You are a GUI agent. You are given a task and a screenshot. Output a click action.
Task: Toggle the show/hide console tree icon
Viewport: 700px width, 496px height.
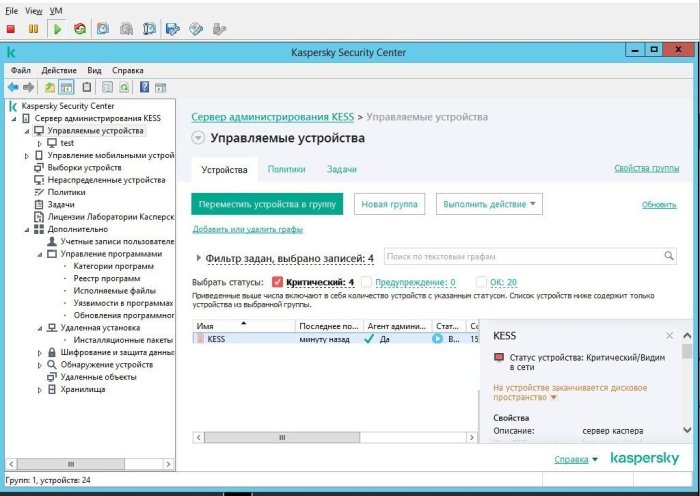[67, 88]
